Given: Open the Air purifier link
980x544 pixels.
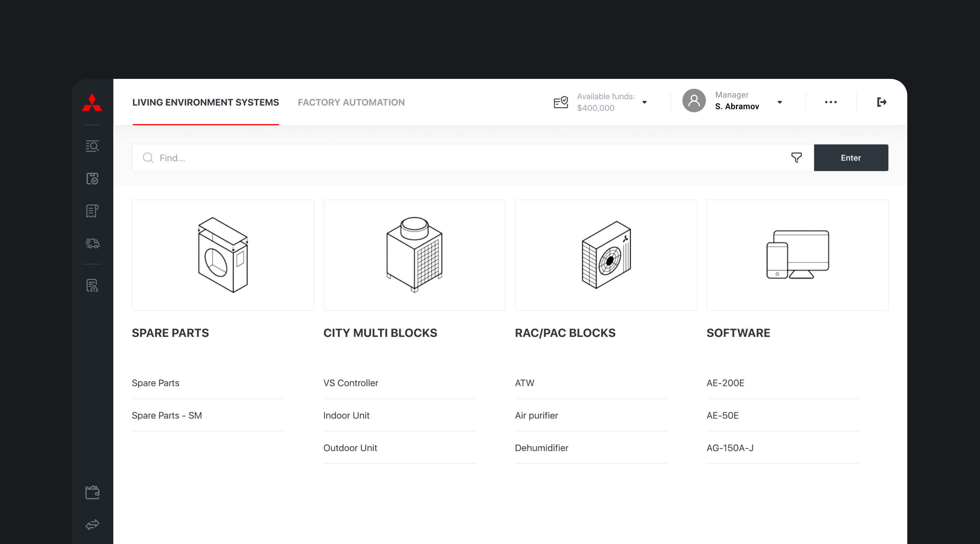Looking at the screenshot, I should (536, 415).
